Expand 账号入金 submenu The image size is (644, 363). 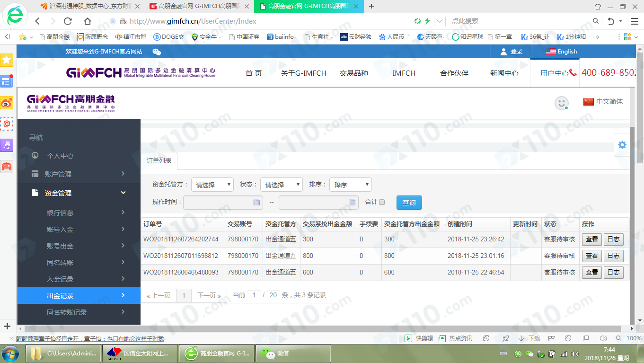coord(79,230)
